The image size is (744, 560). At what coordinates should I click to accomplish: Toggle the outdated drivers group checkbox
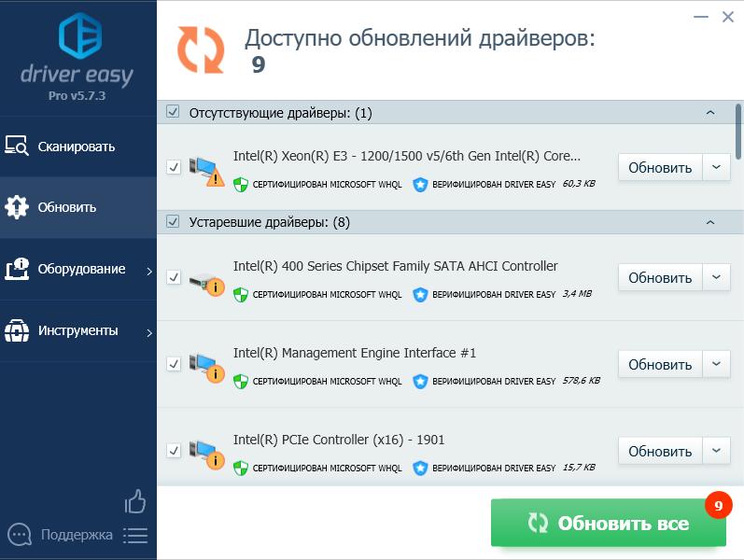[x=172, y=222]
